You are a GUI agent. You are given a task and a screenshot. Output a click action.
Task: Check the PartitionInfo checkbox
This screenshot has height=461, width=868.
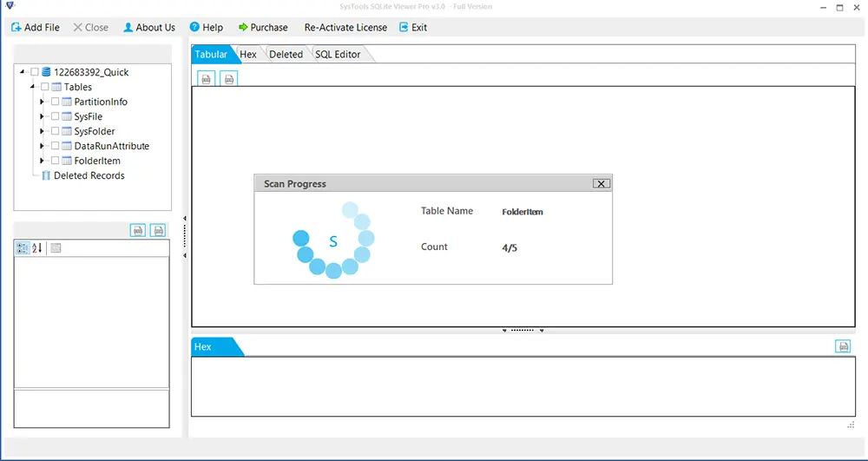point(55,102)
